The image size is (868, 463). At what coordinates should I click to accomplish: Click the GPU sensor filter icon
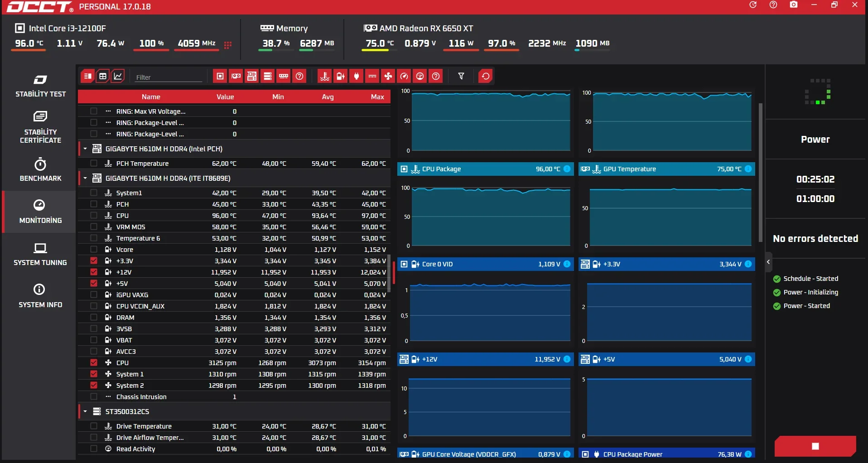click(x=236, y=76)
